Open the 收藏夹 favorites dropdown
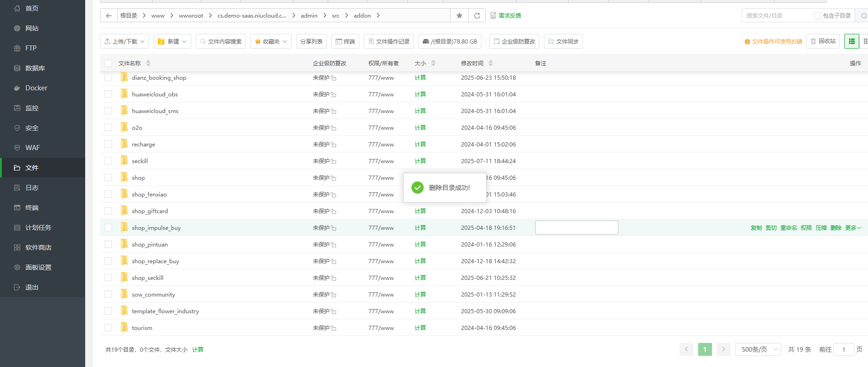The image size is (868, 367). pyautogui.click(x=271, y=41)
